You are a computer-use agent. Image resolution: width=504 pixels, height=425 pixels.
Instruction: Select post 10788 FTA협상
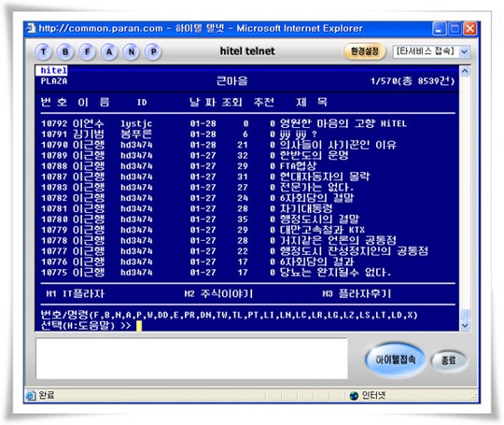tap(178, 166)
